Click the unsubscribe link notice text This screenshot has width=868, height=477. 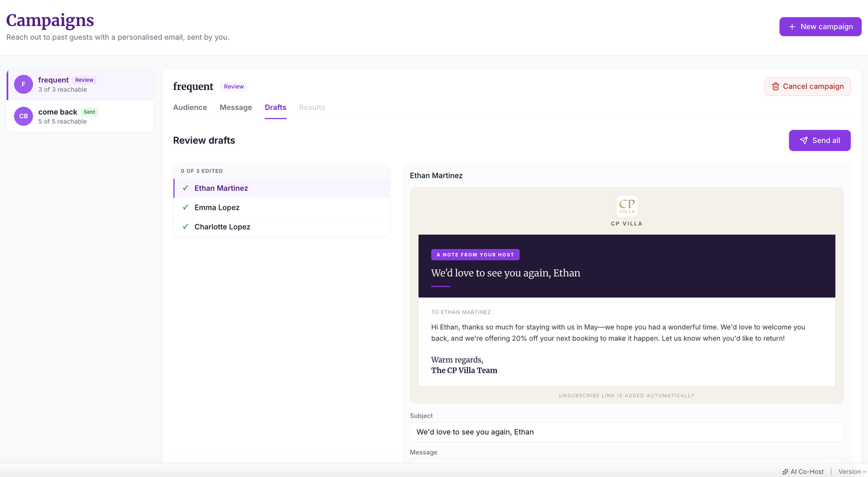(x=627, y=396)
